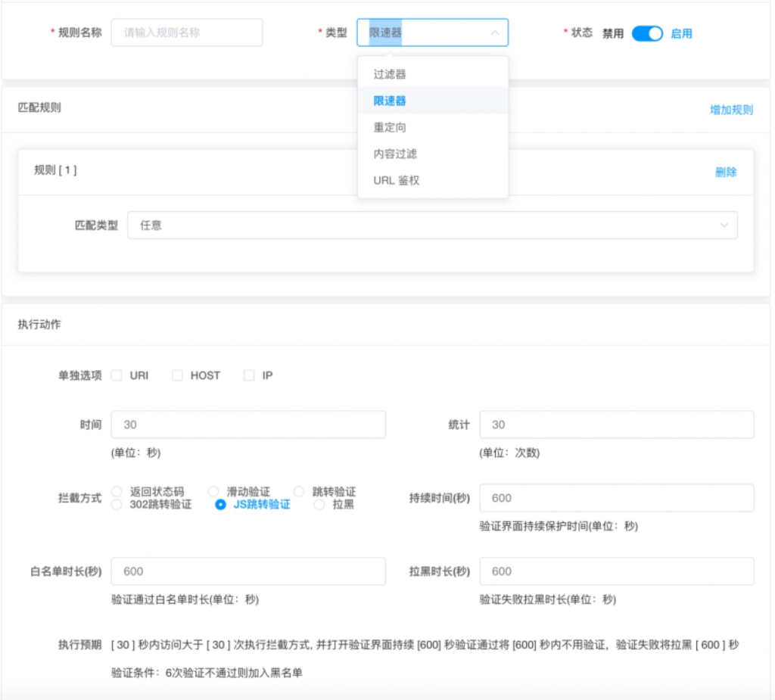775x700 pixels.
Task: Click the 持续时间(秒) input field
Action: click(x=617, y=498)
